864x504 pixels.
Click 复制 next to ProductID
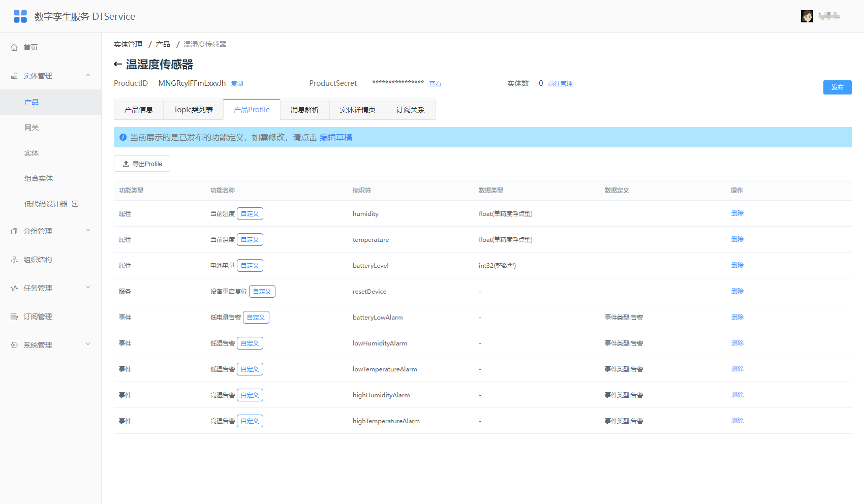pos(237,84)
